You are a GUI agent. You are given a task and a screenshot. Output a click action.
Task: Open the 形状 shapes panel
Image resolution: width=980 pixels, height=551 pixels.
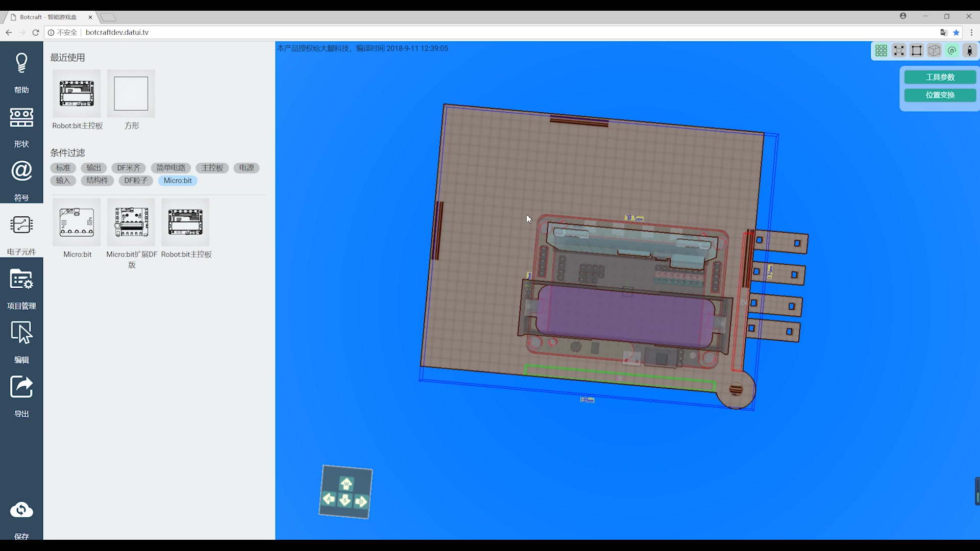tap(21, 118)
